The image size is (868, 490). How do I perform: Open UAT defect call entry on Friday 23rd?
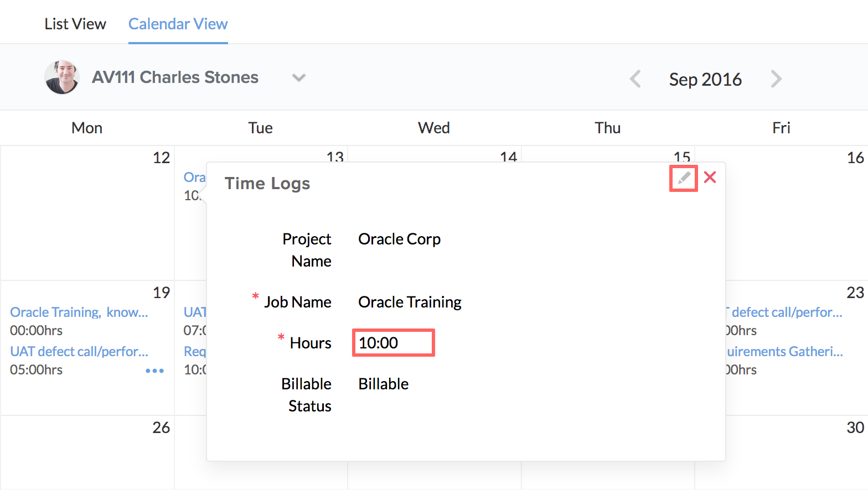pyautogui.click(x=786, y=312)
